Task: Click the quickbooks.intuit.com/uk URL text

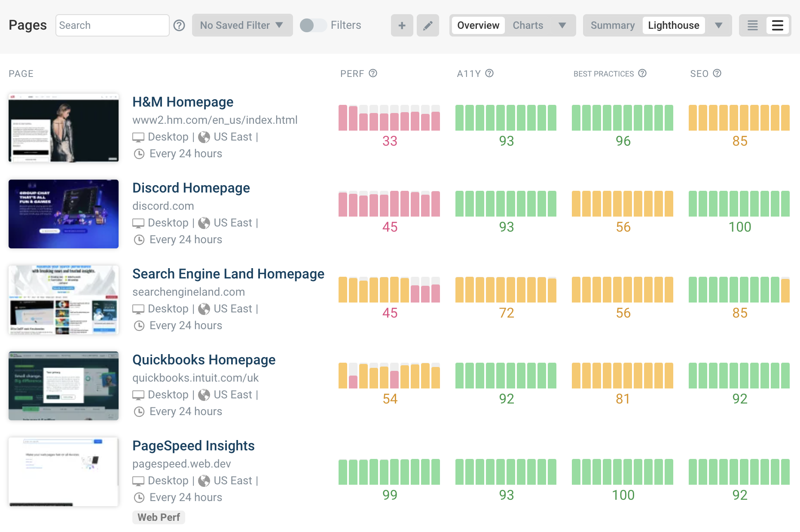Action: coord(195,378)
